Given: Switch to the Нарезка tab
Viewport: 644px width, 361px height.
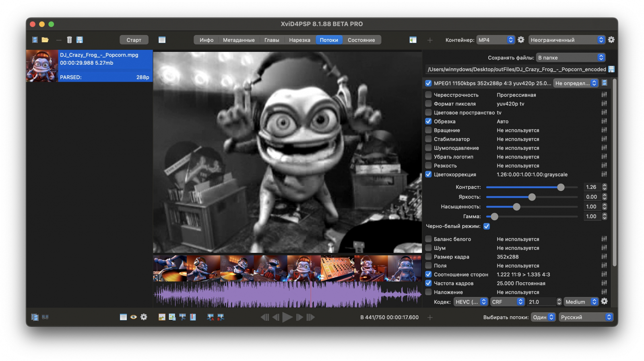Looking at the screenshot, I should coord(299,40).
